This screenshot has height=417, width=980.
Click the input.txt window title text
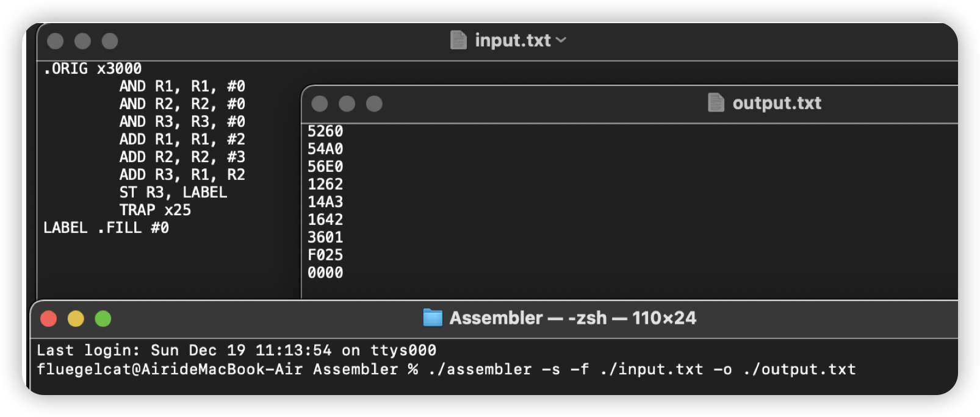(x=513, y=40)
